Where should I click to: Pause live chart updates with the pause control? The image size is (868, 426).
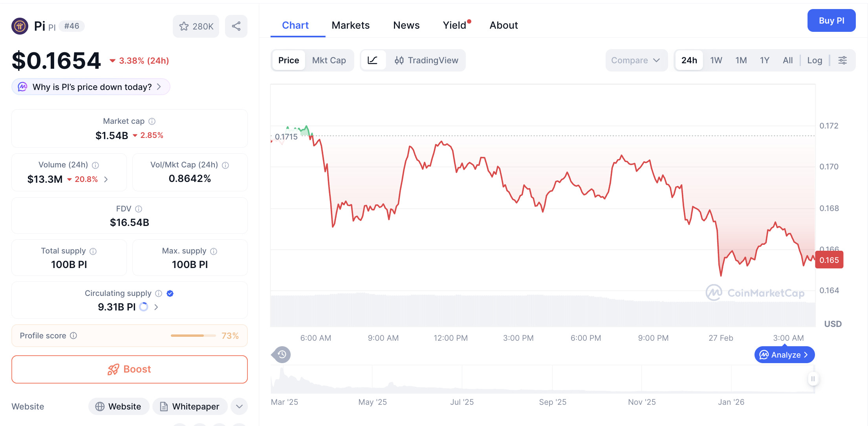tap(813, 379)
